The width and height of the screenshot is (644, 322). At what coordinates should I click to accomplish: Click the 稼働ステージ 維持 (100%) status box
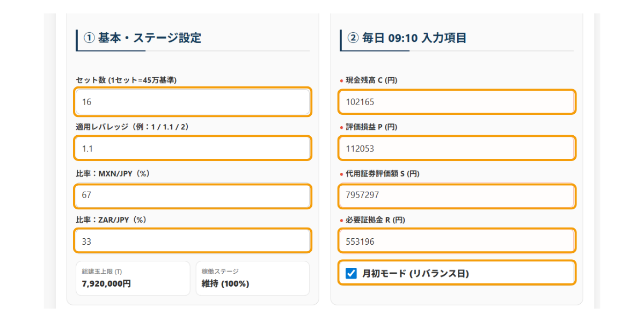(253, 278)
